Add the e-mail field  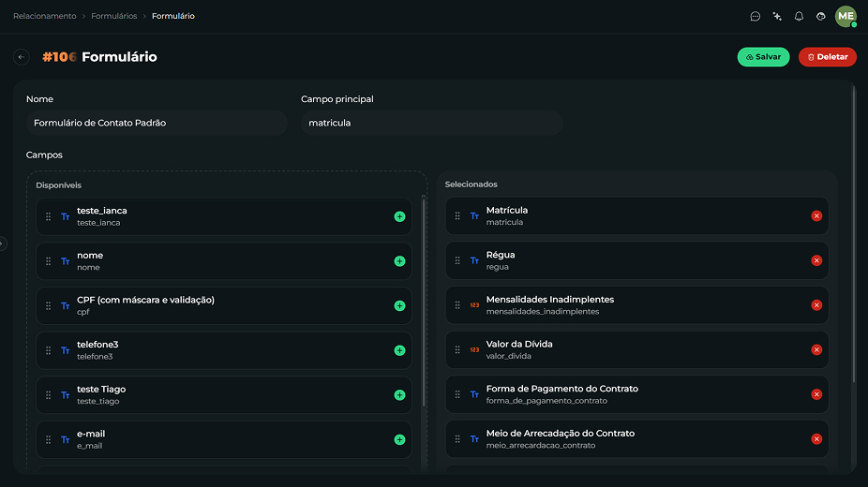(x=399, y=439)
